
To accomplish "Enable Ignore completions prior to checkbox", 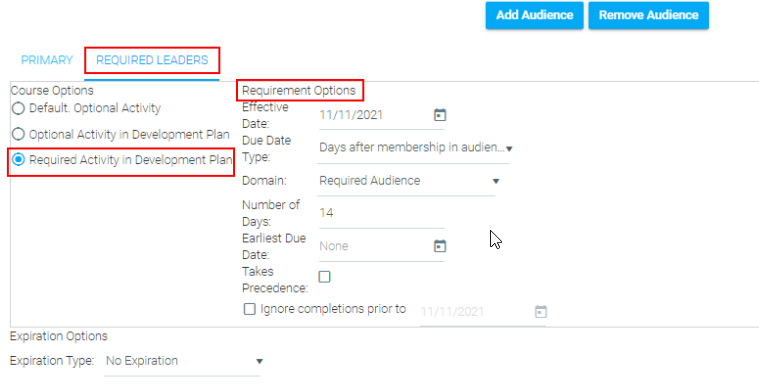I will (249, 309).
